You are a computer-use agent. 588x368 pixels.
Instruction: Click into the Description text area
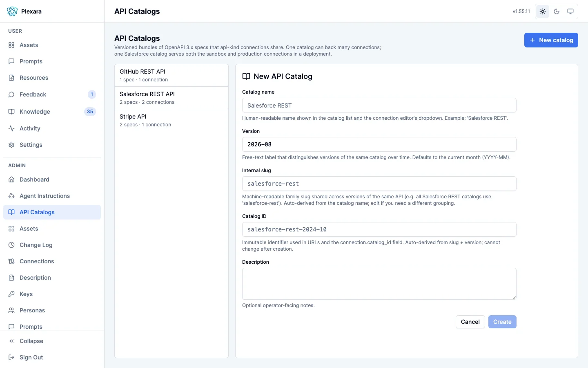click(x=379, y=284)
